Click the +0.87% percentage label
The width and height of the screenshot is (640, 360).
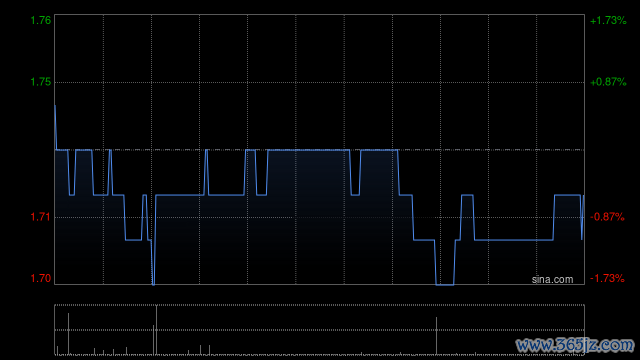(608, 82)
